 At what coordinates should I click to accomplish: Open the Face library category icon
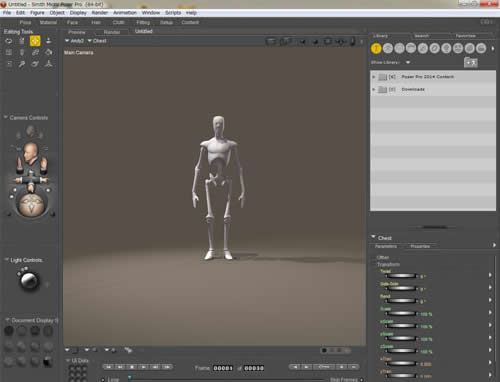(x=399, y=48)
